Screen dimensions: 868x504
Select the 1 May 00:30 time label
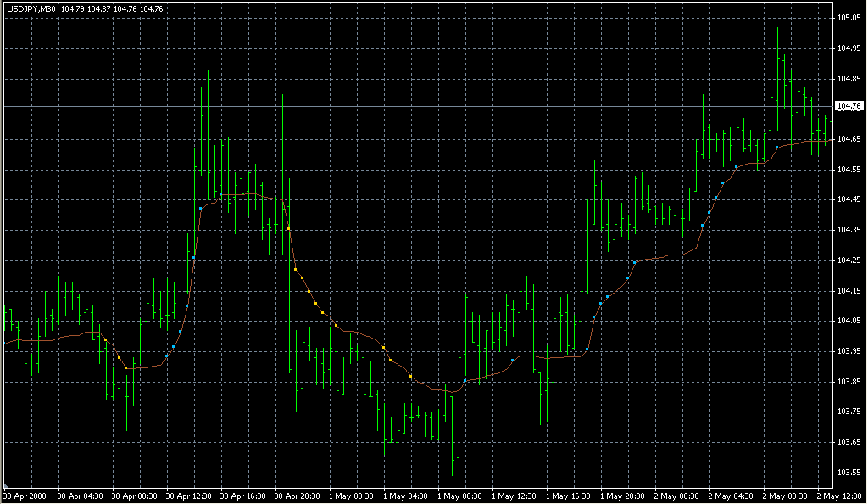tap(349, 495)
